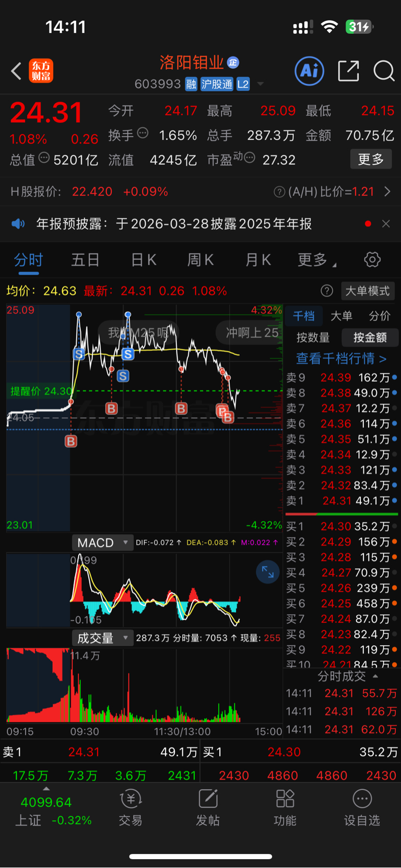
Task: Tap 金额 70.75亿 value
Action: [x=370, y=135]
